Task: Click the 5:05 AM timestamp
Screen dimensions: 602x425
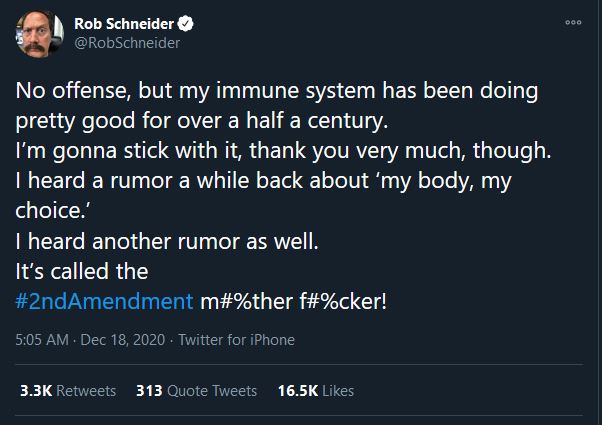Action: coord(43,340)
